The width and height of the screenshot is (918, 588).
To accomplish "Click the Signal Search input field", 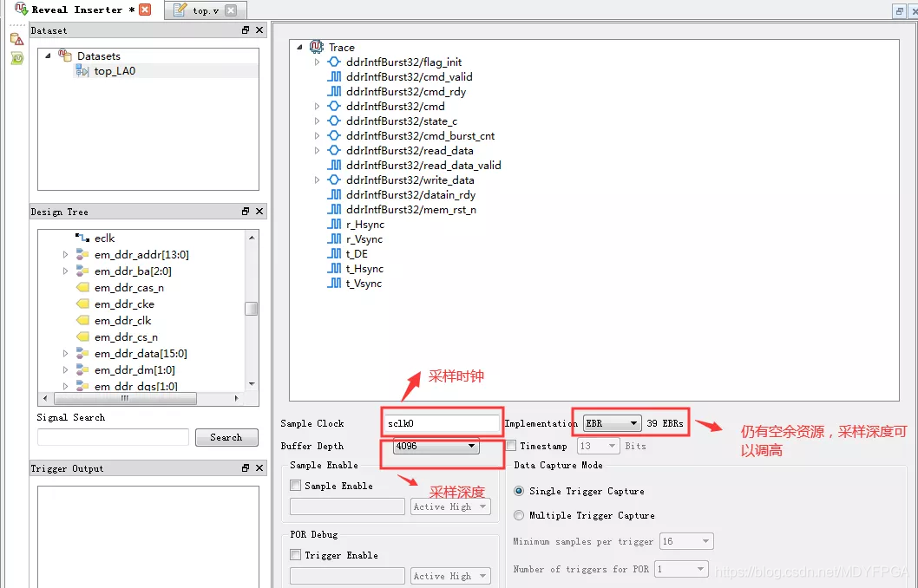I will point(113,437).
